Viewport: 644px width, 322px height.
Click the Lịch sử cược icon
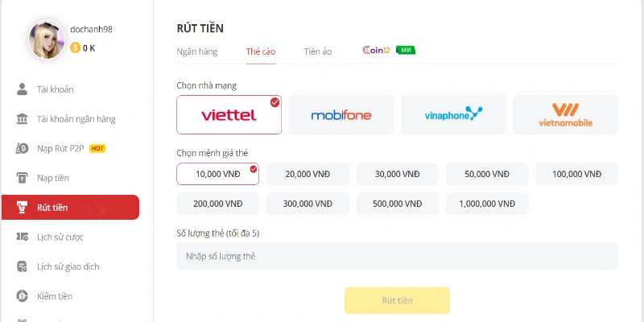23,237
